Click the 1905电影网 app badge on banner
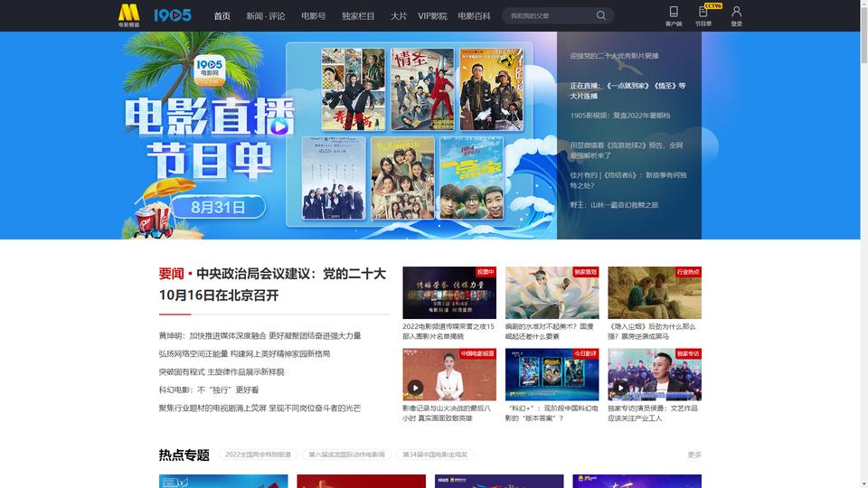This screenshot has height=488, width=868. [x=210, y=70]
